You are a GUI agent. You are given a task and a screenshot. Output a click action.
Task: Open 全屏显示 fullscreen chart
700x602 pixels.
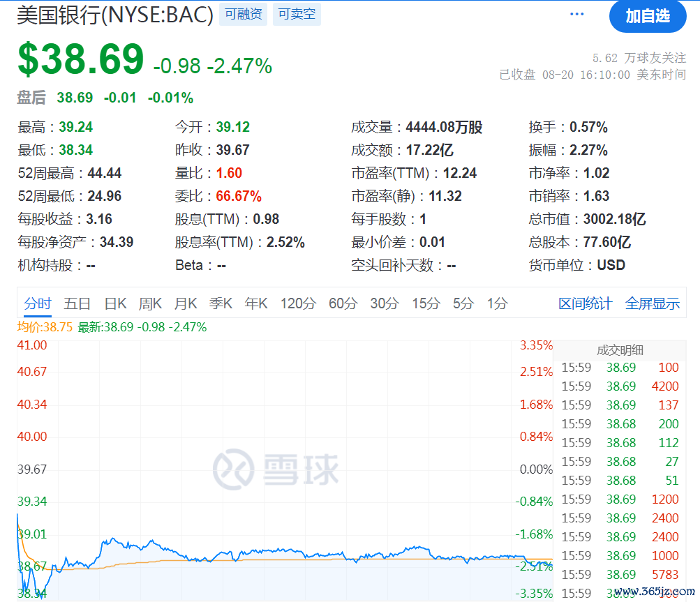pos(653,304)
